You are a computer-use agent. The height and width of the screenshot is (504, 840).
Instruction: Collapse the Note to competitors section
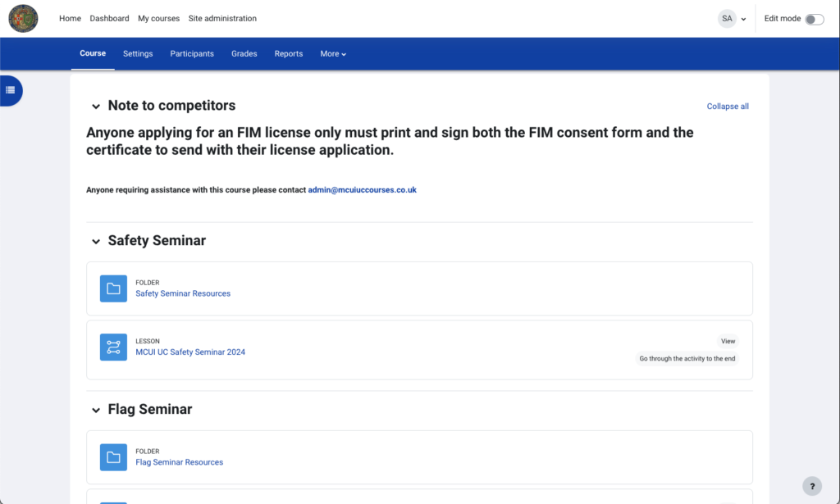click(x=96, y=107)
